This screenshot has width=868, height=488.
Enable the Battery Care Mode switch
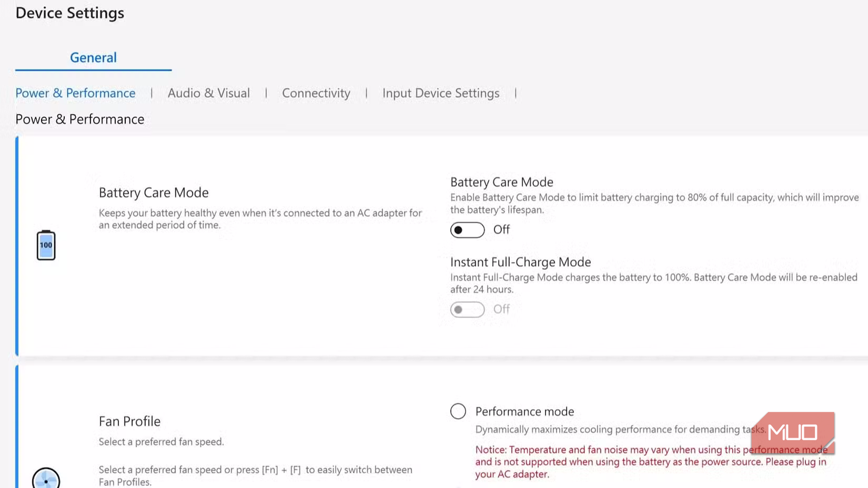(467, 230)
